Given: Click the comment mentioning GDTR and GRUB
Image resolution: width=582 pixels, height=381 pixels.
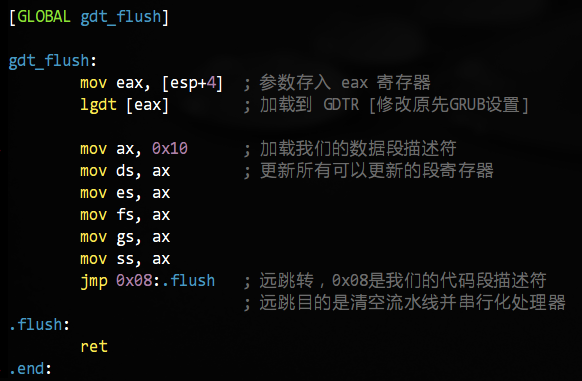Looking at the screenshot, I should [386, 105].
